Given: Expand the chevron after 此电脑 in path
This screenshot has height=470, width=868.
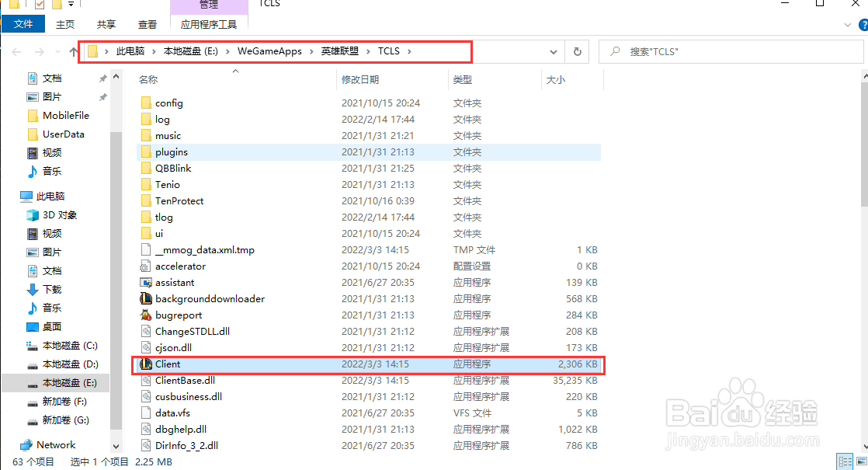Looking at the screenshot, I should click(154, 51).
